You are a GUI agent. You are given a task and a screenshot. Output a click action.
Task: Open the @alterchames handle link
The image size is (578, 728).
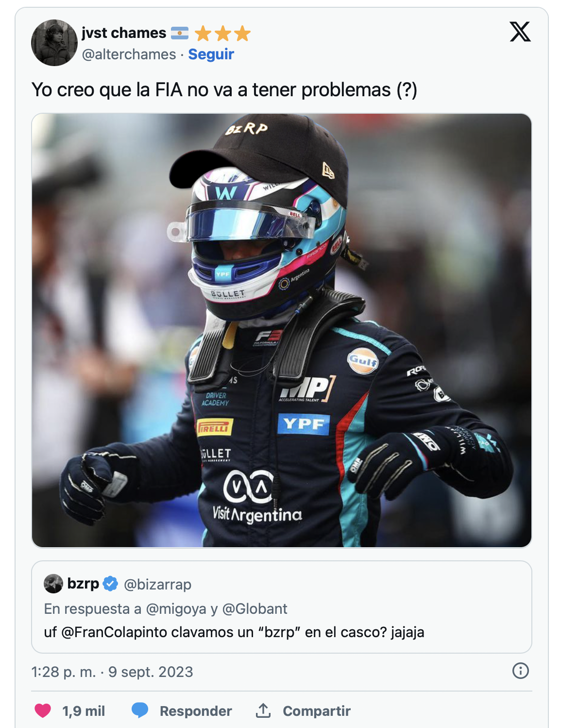pos(129,54)
